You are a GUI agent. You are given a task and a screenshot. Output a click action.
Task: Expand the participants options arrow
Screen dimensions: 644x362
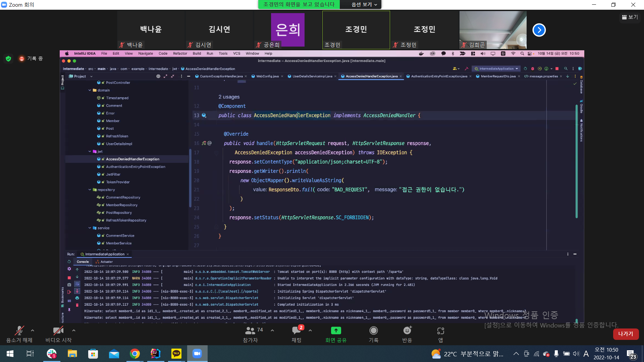(x=272, y=330)
